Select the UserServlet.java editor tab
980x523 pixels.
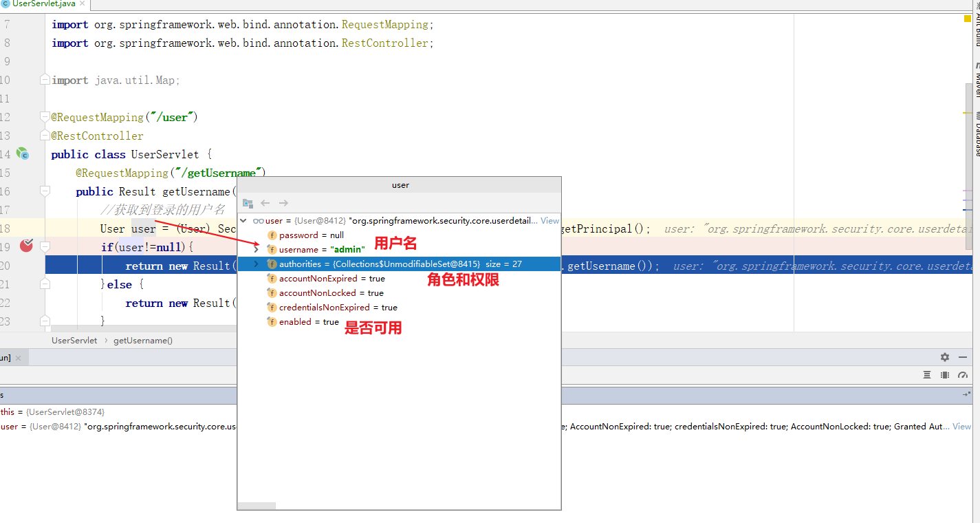[41, 6]
